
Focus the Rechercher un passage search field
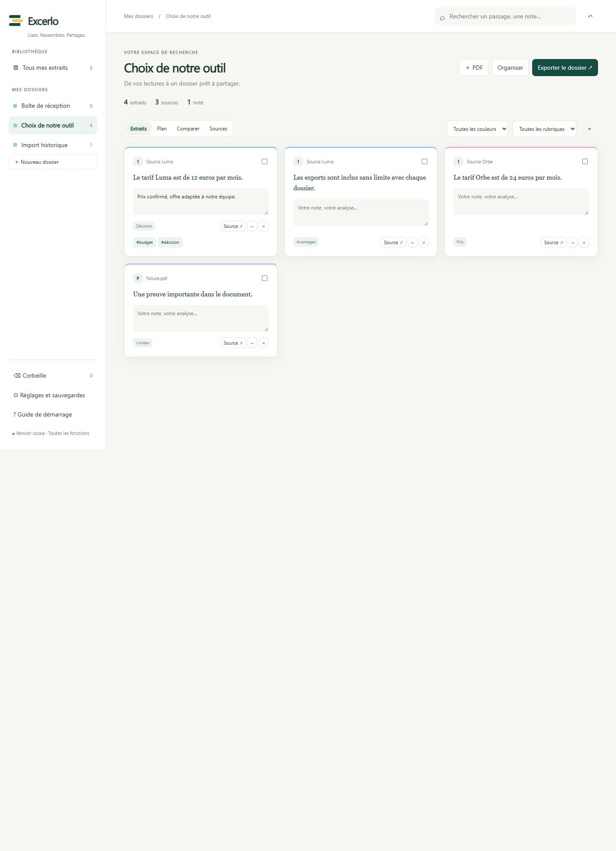click(x=506, y=16)
